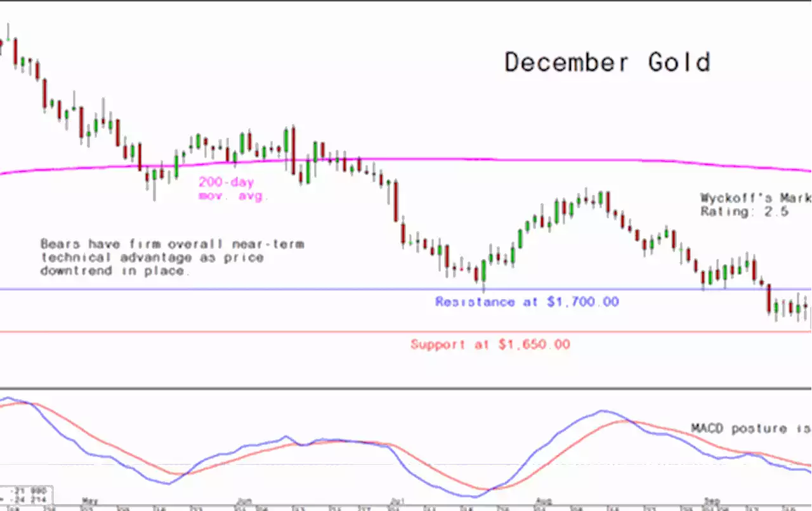Image resolution: width=812 pixels, height=511 pixels.
Task: Click the "May" label on the date axis
Action: tap(90, 500)
